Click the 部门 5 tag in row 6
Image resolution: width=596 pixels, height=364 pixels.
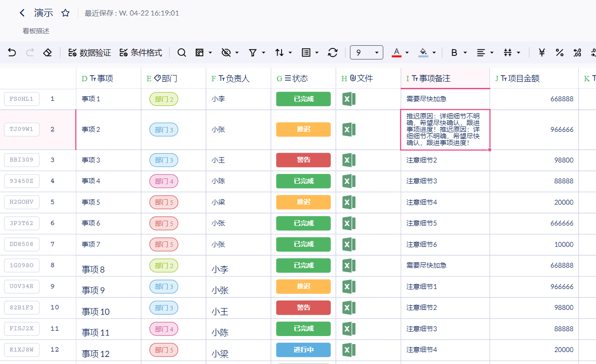coord(164,223)
